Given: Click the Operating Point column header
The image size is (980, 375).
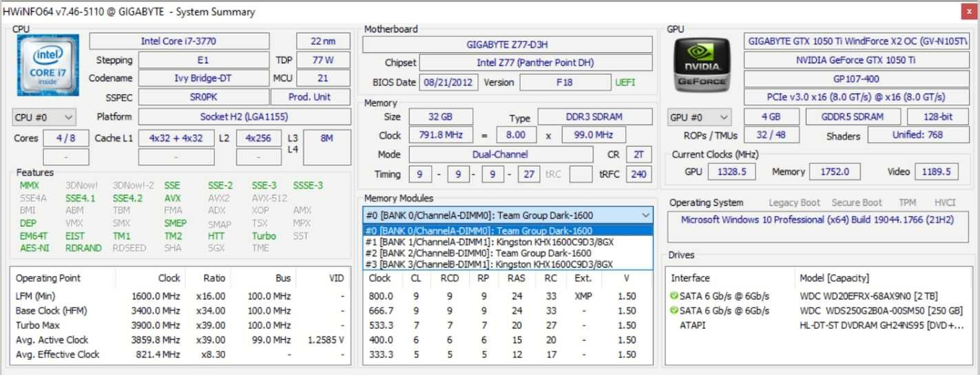Looking at the screenshot, I should [x=48, y=279].
